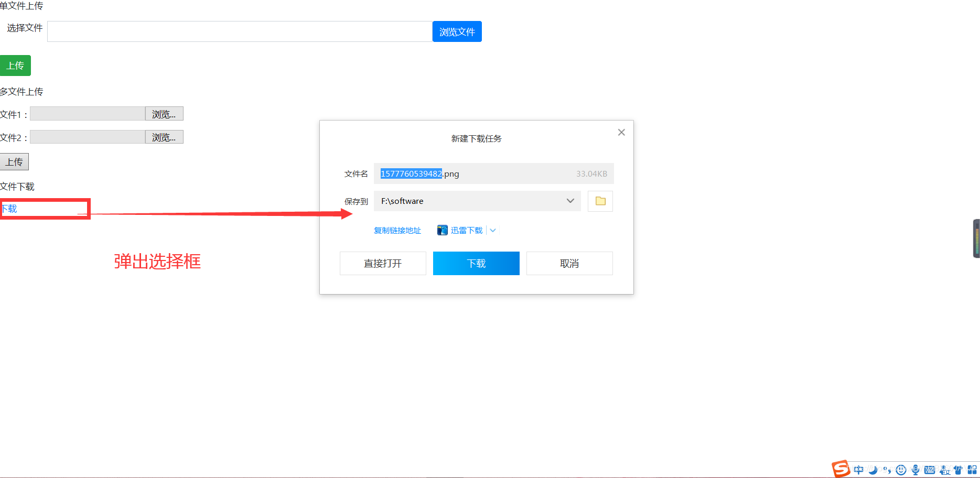Viewport: 980px width, 478px height.
Task: Click inside the 文件名 input field
Action: pos(493,173)
